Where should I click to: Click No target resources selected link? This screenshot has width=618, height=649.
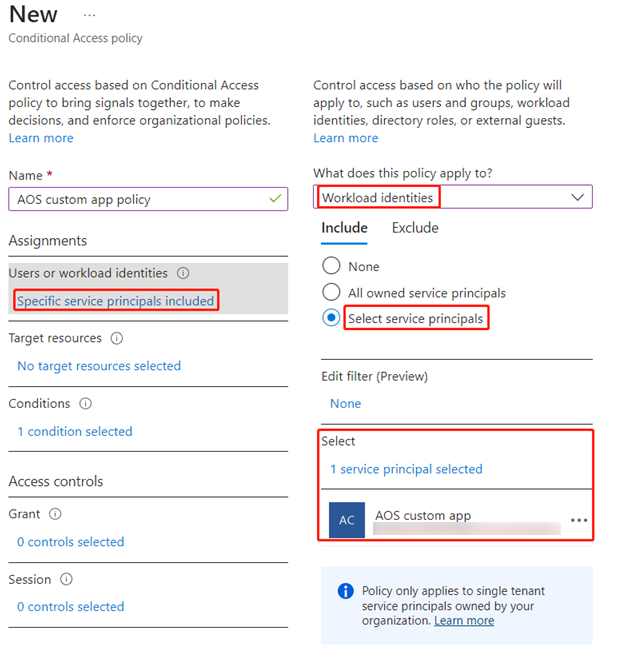[x=99, y=366]
